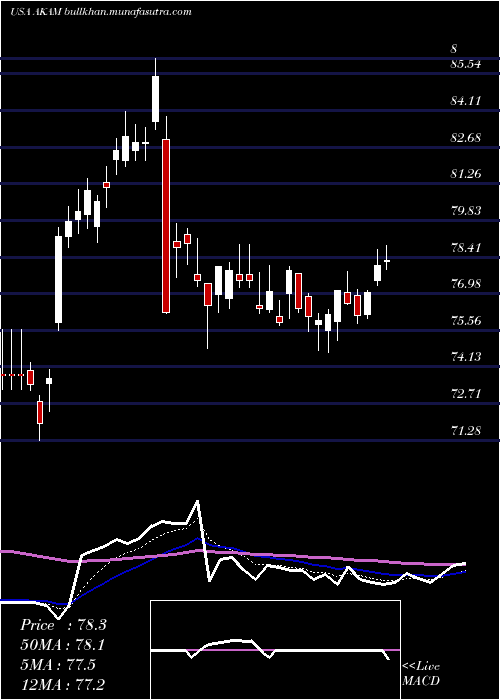This screenshot has height=700, width=500.
Task: Select the 76.98 price axis label
Action: pos(466,284)
